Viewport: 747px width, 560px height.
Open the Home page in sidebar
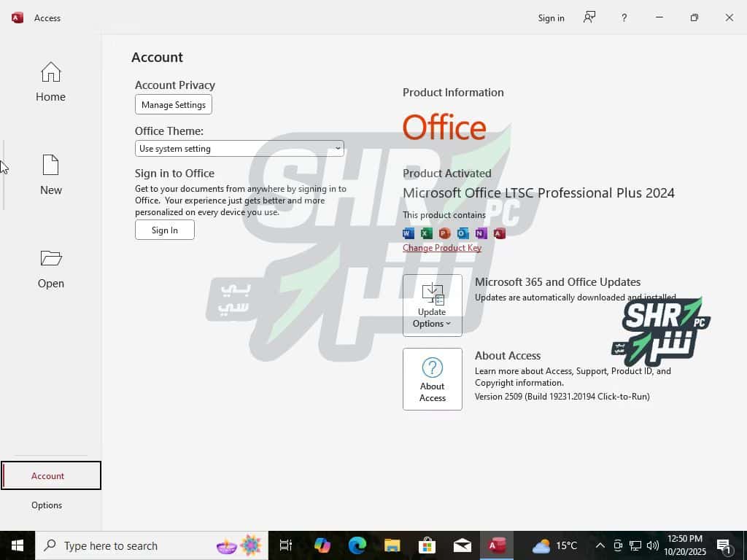pyautogui.click(x=50, y=82)
